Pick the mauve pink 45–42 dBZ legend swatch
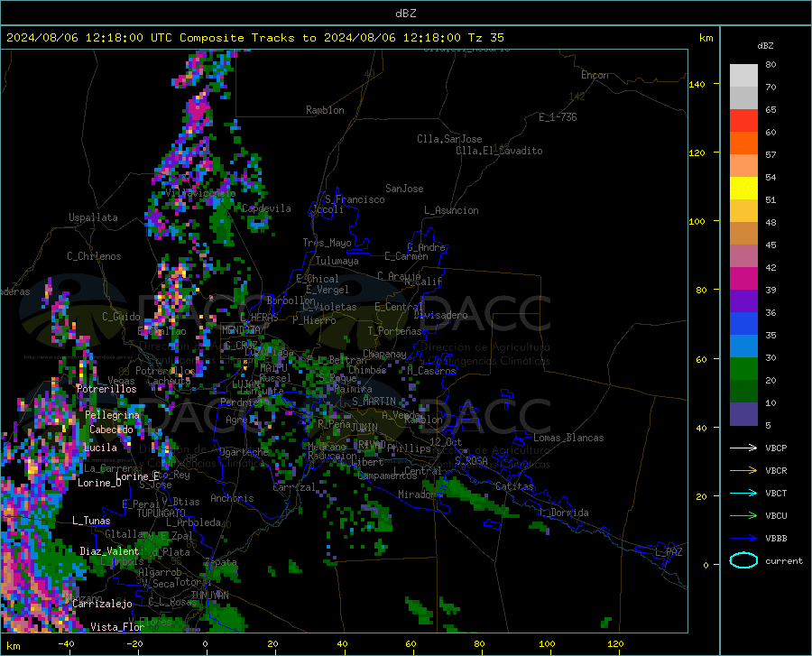This screenshot has width=812, height=656. point(743,256)
